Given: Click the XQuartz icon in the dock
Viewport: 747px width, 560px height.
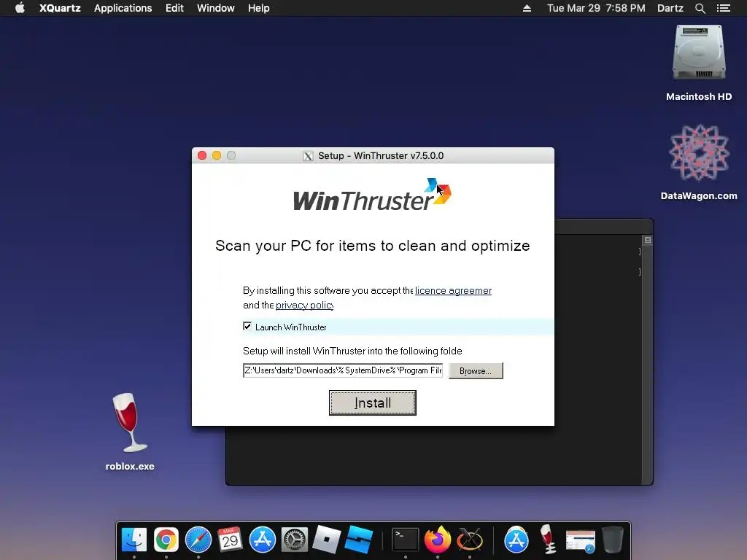Looking at the screenshot, I should (x=470, y=540).
